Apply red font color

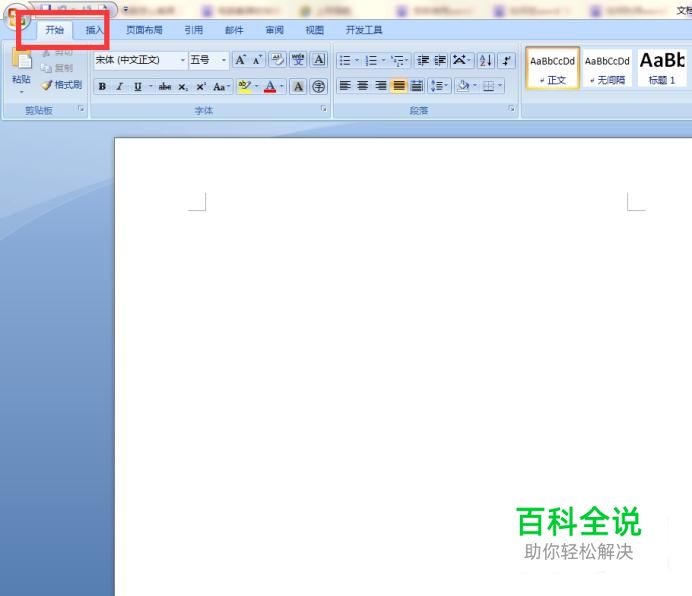270,87
